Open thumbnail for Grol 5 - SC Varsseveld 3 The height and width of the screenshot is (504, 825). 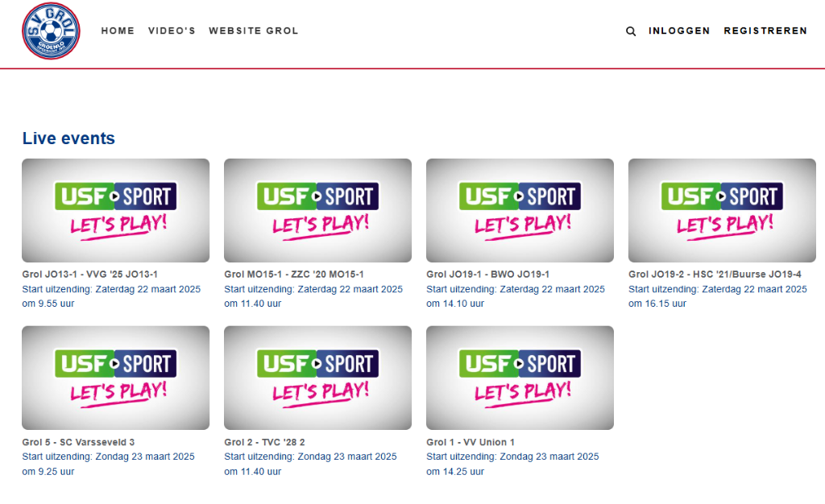click(x=116, y=378)
